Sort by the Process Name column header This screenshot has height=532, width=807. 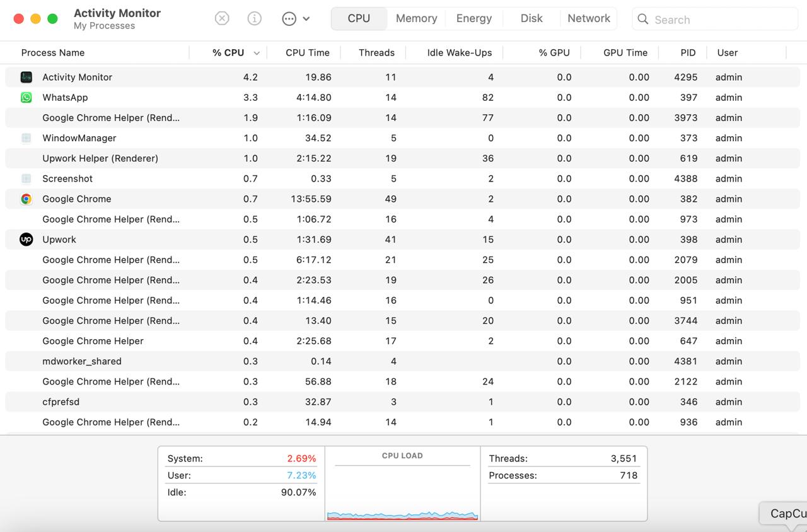click(x=53, y=53)
